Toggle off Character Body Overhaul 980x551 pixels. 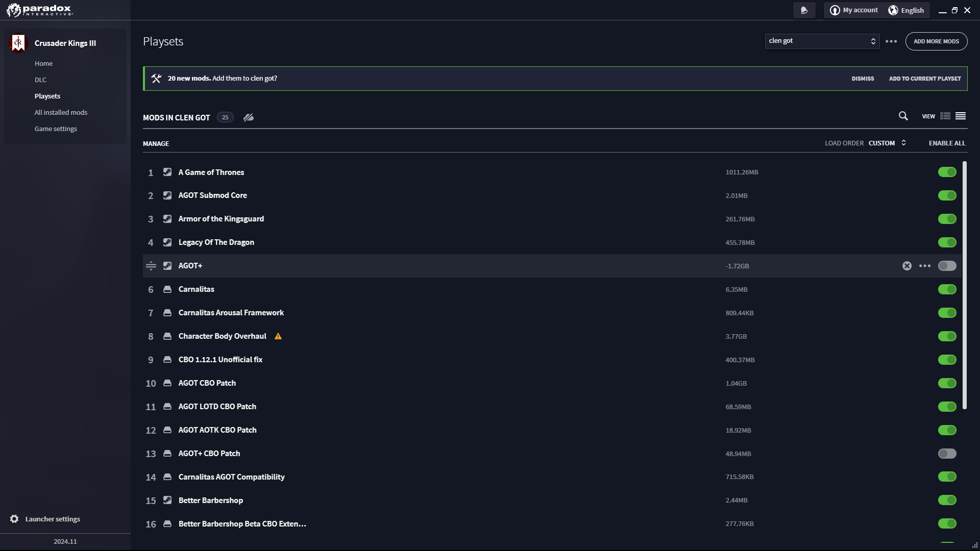tap(947, 336)
